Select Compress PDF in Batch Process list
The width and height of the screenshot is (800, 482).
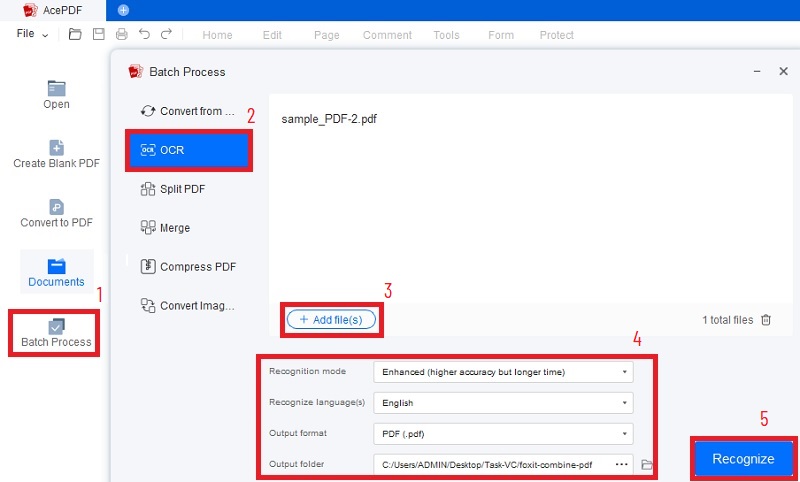pyautogui.click(x=188, y=267)
